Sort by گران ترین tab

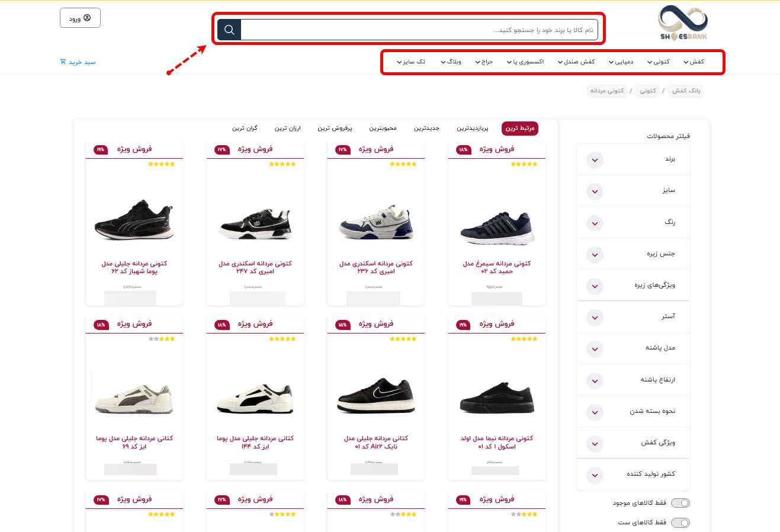245,128
